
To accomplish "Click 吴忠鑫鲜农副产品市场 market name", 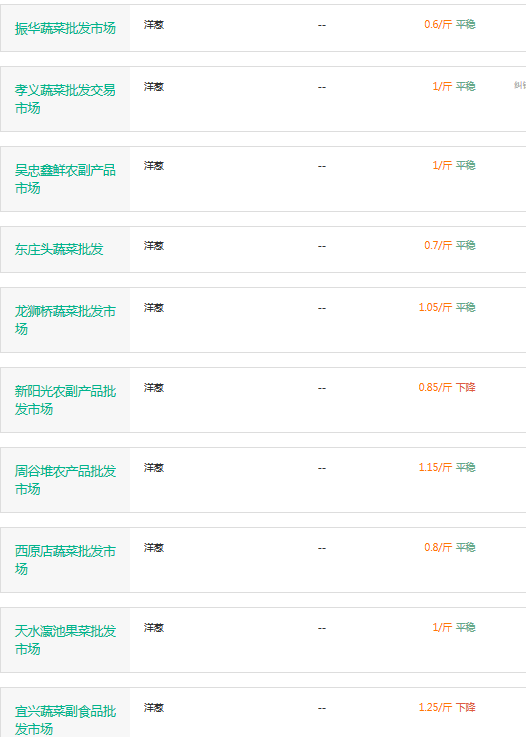I will click(x=65, y=179).
